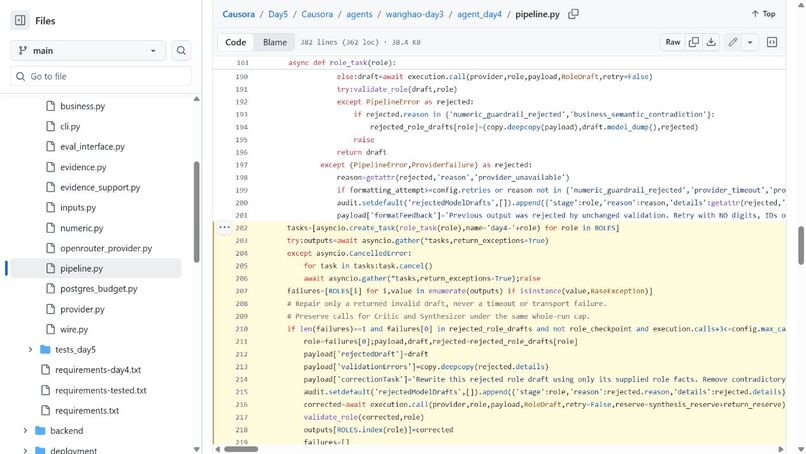Select line number 210
This screenshot has height=454, width=806.
pos(242,329)
